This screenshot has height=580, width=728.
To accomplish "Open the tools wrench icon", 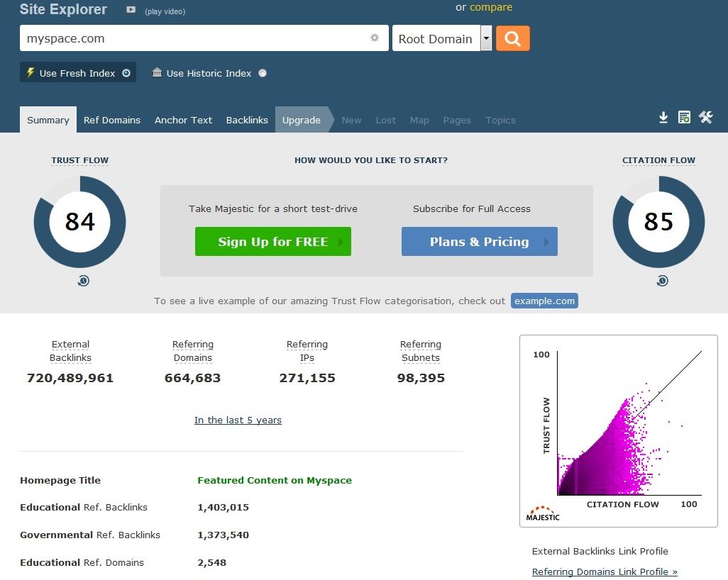I will click(706, 118).
